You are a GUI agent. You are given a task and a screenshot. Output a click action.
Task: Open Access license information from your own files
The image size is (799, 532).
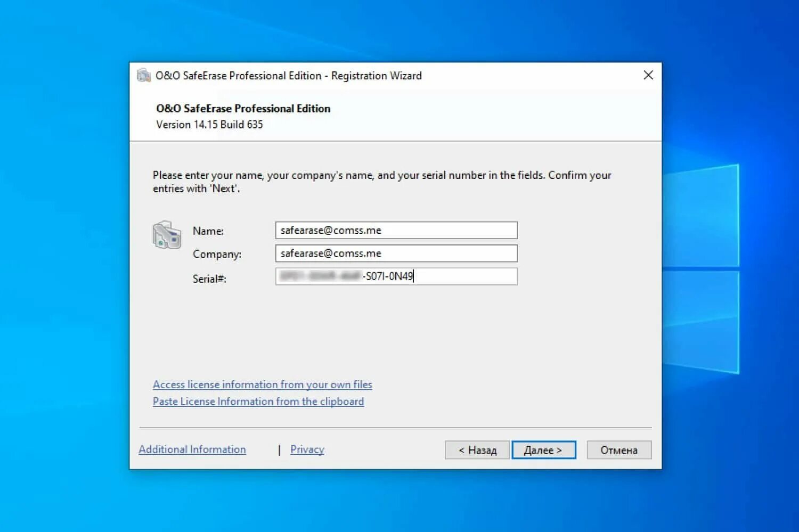(x=263, y=384)
